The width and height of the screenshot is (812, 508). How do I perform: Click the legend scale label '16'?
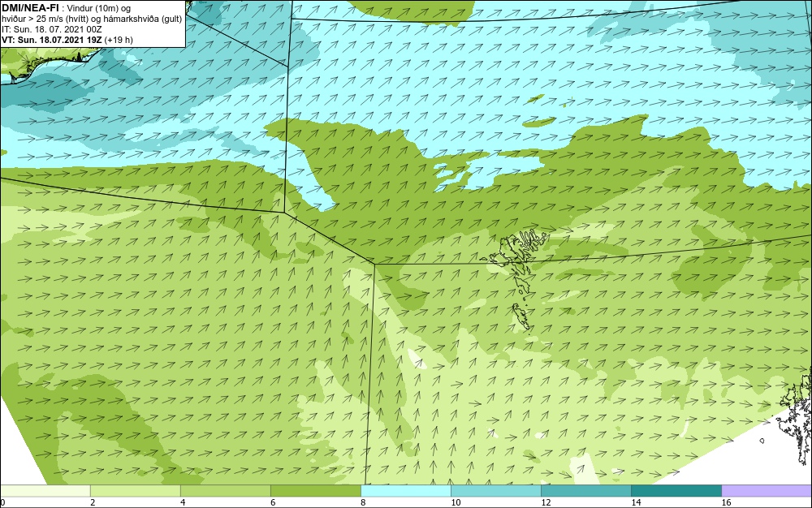tap(726, 502)
